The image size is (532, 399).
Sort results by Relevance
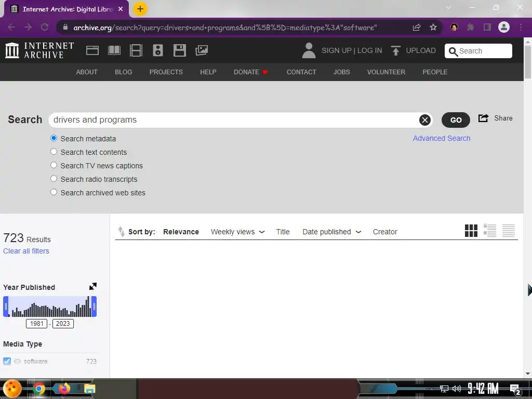[x=181, y=232]
